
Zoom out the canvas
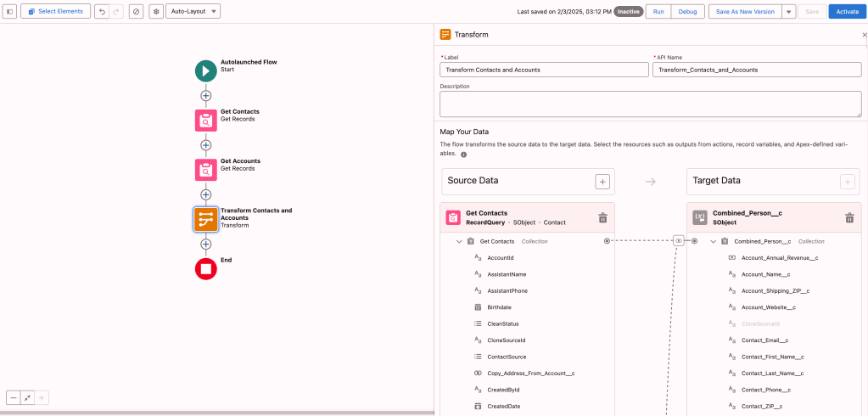[x=14, y=397]
